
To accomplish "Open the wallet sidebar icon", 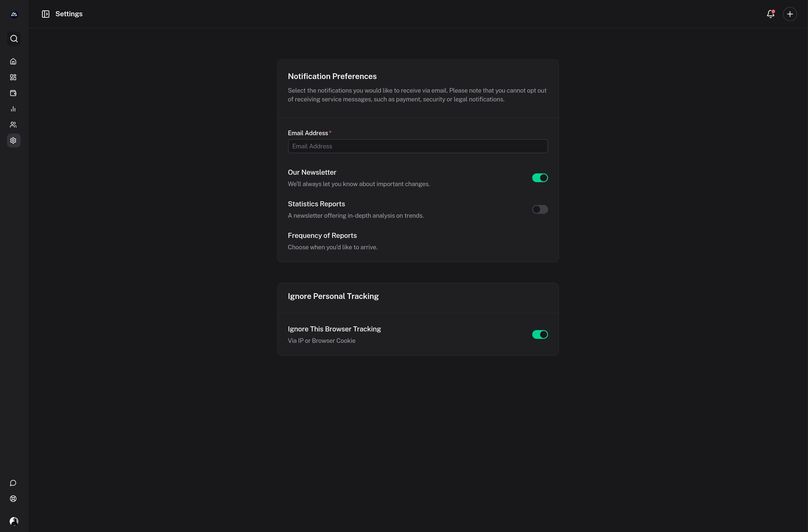I will point(13,93).
